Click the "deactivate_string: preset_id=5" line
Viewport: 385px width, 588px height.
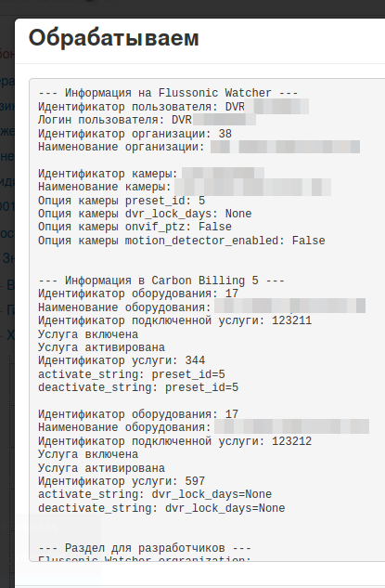138,387
